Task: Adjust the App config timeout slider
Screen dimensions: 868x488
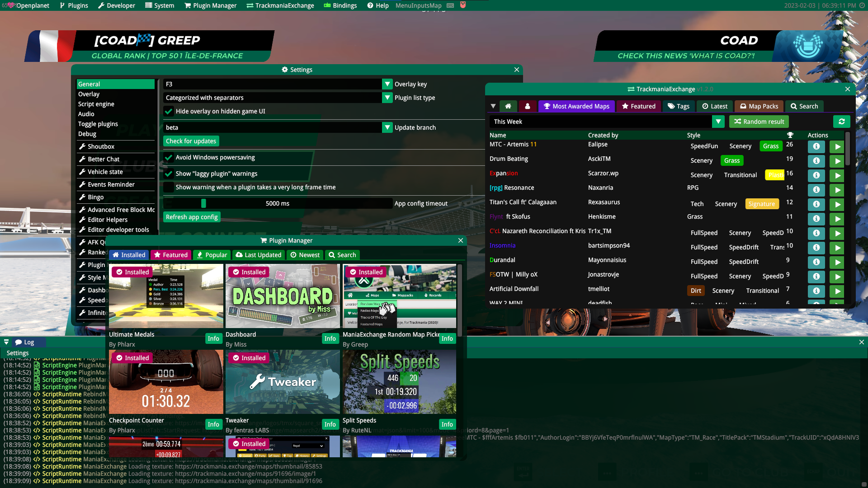Action: (x=203, y=203)
